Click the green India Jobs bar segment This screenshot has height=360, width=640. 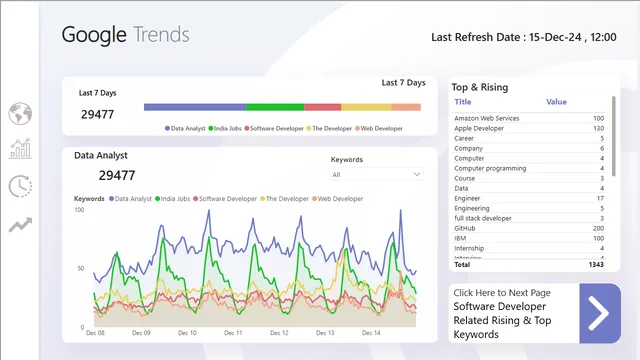click(x=275, y=107)
